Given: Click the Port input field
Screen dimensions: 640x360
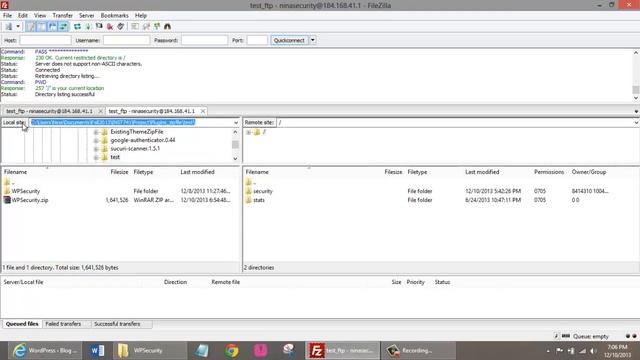Looking at the screenshot, I should pos(257,40).
